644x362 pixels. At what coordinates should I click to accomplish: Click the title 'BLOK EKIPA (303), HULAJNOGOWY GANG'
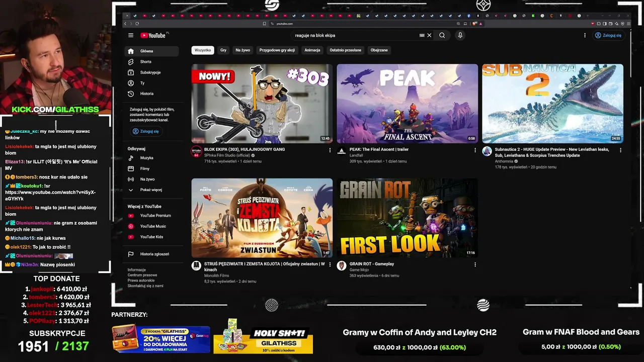click(245, 149)
